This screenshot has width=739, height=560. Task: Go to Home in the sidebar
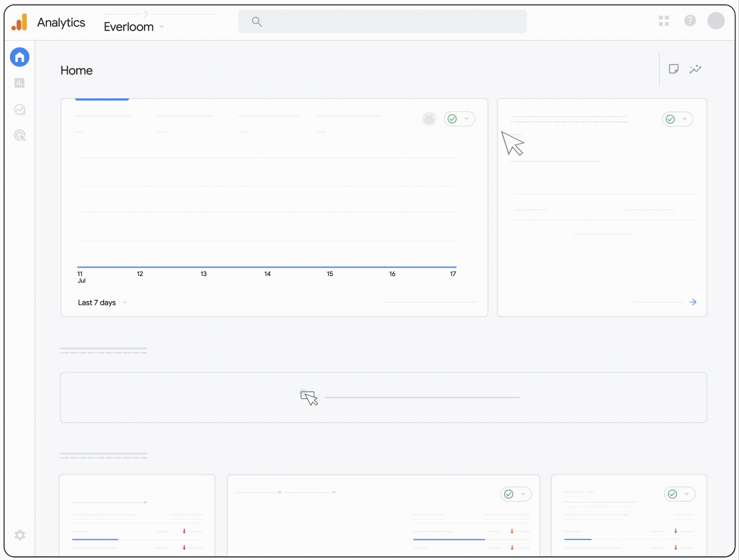pos(20,57)
